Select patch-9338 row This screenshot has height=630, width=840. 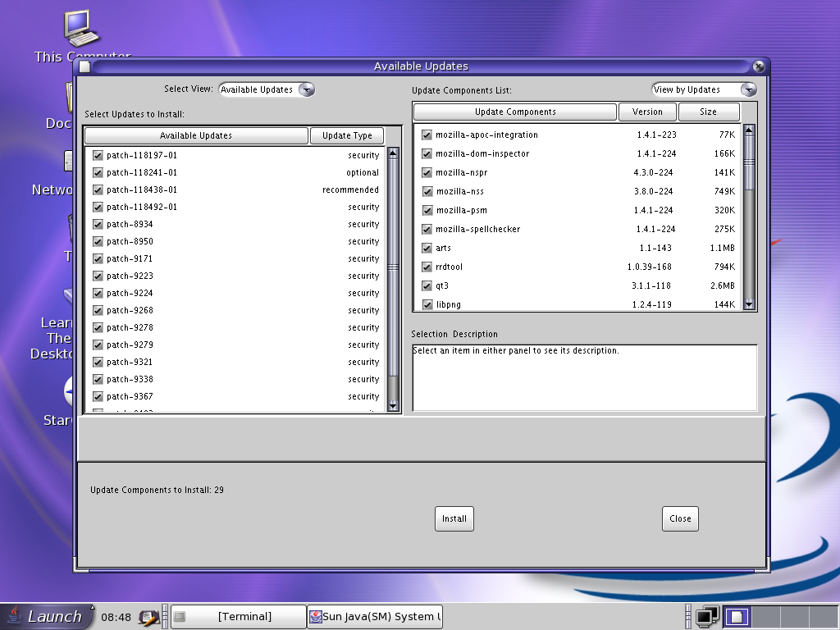click(x=235, y=379)
